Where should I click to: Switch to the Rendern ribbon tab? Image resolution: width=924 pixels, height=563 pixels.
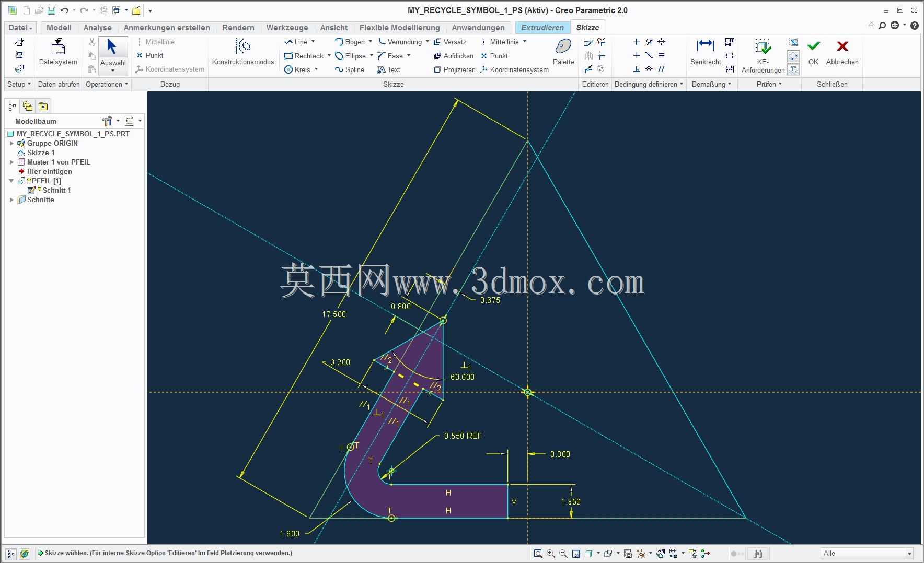tap(238, 28)
